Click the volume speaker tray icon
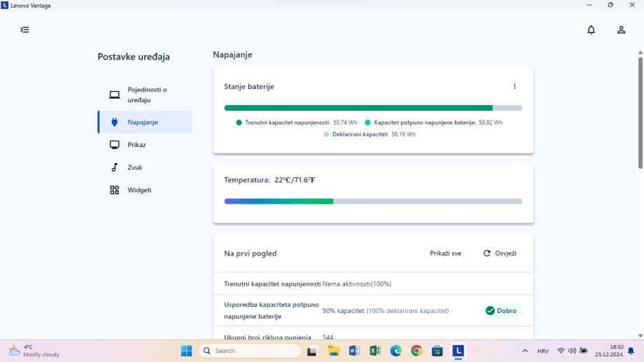The height and width of the screenshot is (362, 644). [572, 351]
